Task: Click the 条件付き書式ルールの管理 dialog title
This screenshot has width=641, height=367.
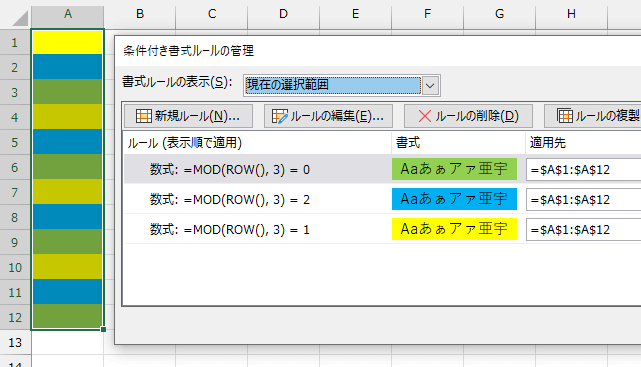Action: (188, 51)
